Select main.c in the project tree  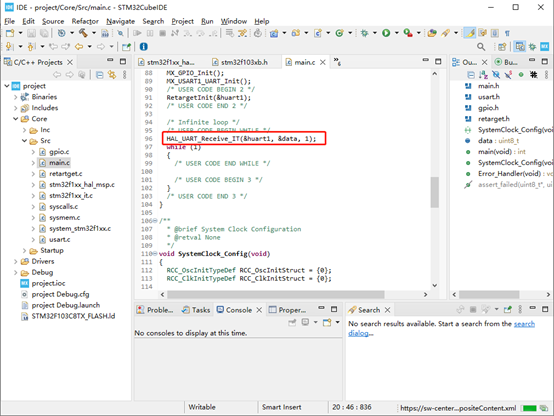(x=59, y=163)
